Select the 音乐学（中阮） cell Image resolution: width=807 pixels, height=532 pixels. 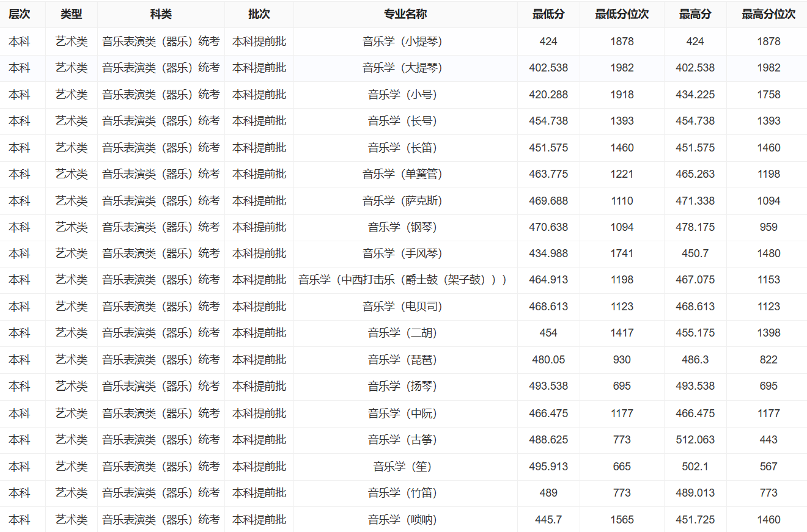point(405,414)
